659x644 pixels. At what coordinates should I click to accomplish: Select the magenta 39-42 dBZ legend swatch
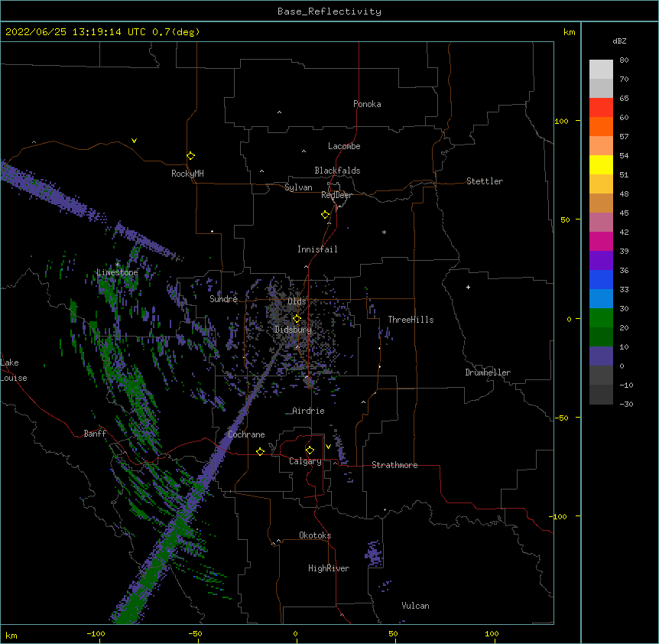tap(601, 241)
